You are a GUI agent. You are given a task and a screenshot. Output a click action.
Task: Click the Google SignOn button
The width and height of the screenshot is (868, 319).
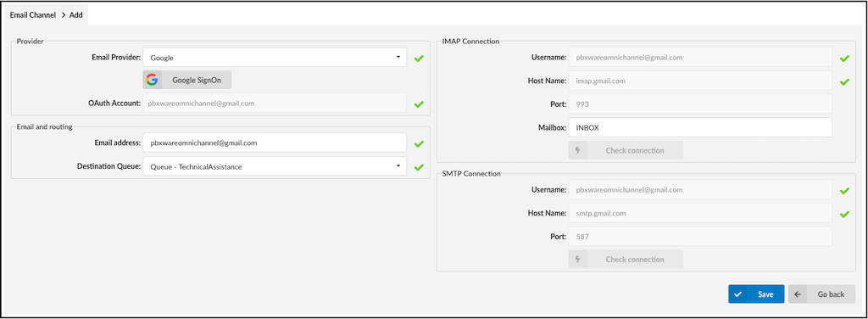click(x=187, y=80)
